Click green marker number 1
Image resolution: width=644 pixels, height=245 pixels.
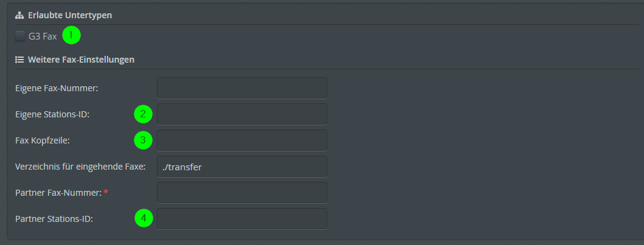(72, 35)
